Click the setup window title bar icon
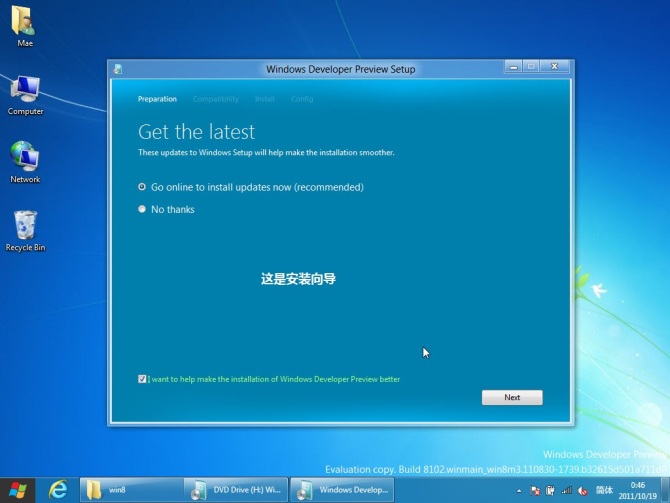 pos(118,69)
